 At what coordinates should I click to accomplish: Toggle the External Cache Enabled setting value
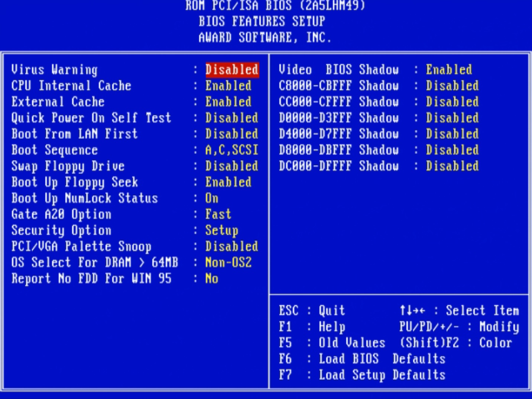228,102
